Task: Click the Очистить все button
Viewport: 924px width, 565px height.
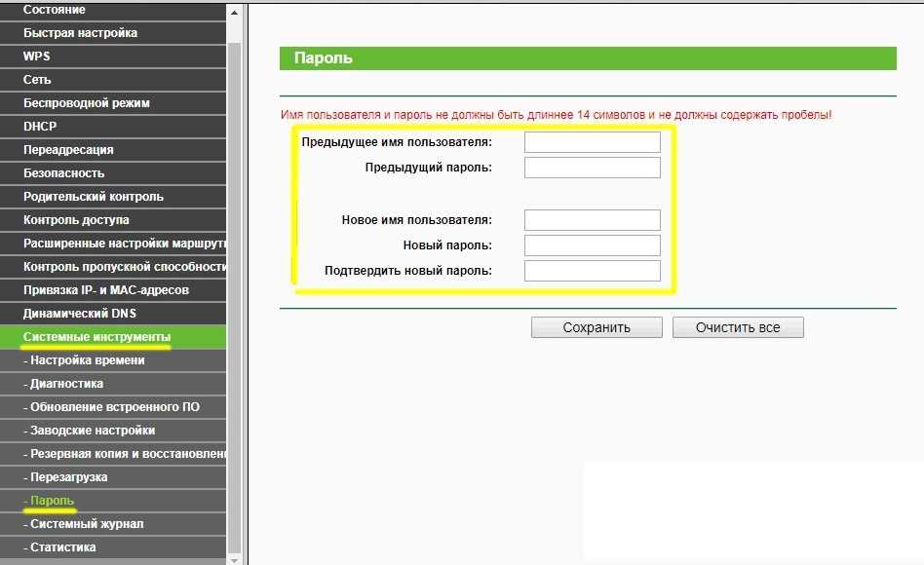Action: pos(738,327)
